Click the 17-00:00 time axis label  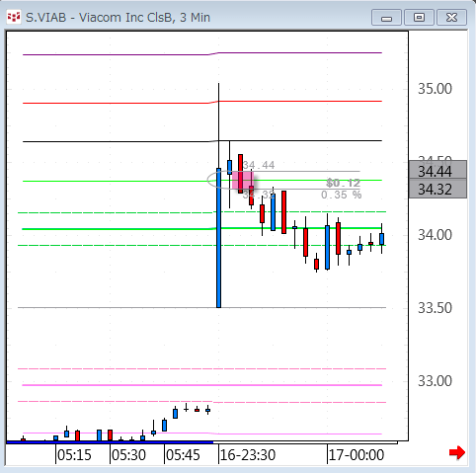tap(357, 455)
